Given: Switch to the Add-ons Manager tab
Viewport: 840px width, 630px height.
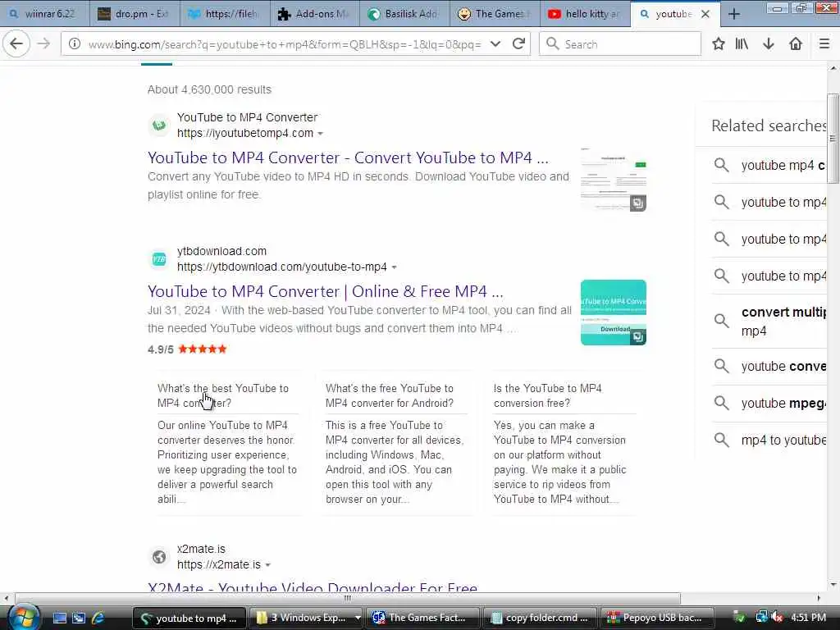Looking at the screenshot, I should pyautogui.click(x=314, y=14).
